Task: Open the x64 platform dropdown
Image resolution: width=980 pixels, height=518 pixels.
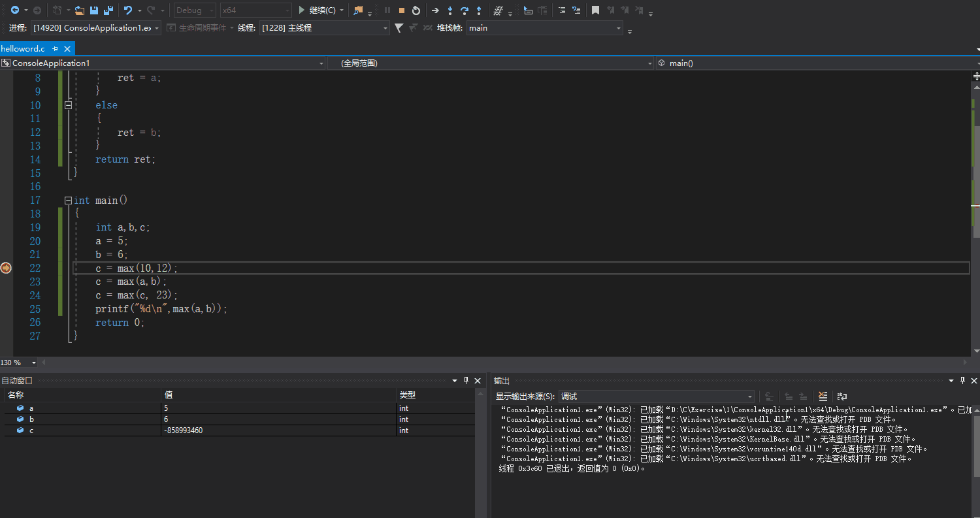Action: 255,10
